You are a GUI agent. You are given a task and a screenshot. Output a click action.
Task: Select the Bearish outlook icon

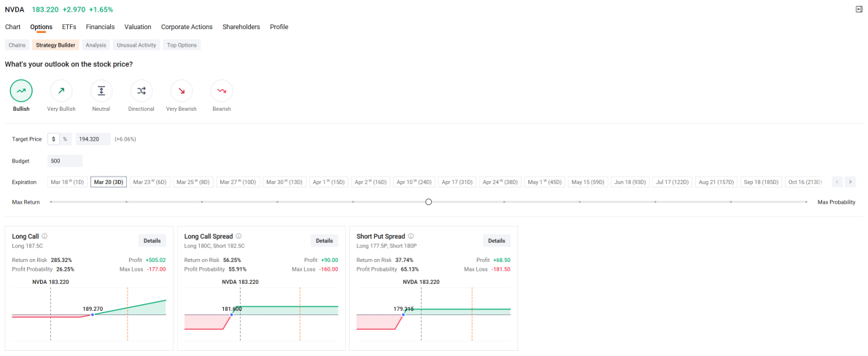click(222, 90)
